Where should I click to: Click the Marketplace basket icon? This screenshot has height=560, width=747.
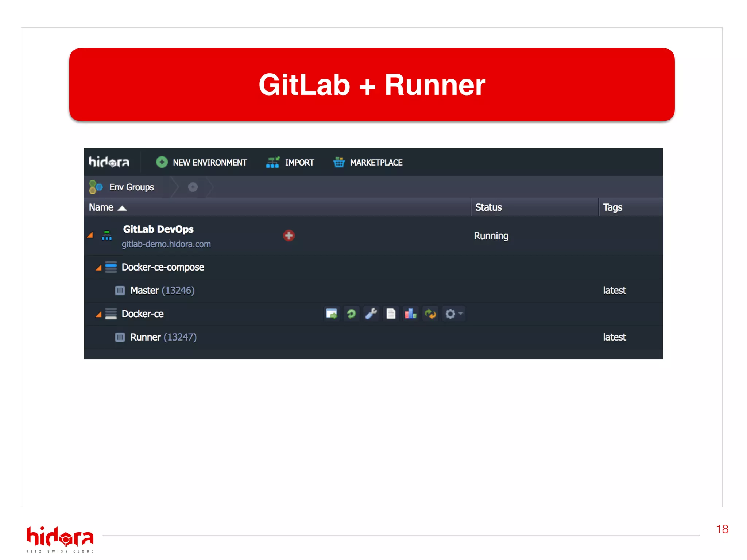click(x=339, y=162)
